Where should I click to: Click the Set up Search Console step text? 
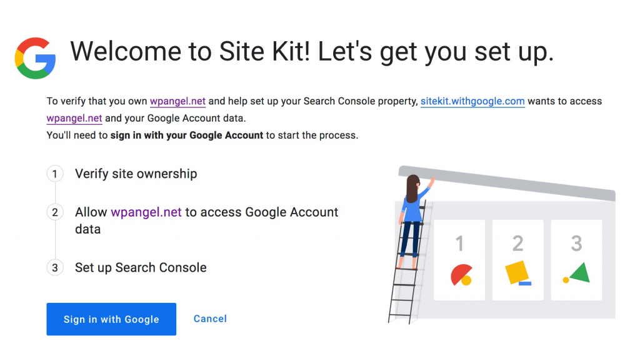[x=141, y=268]
